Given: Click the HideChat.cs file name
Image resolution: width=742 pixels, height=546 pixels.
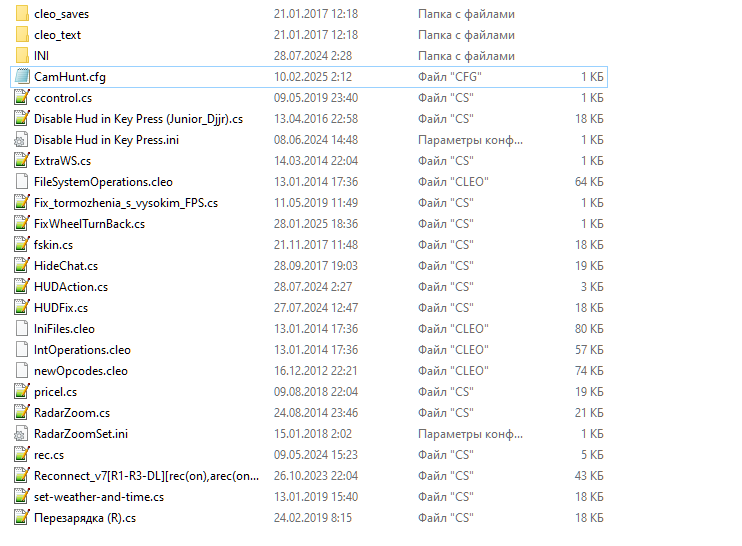Looking at the screenshot, I should [x=65, y=266].
